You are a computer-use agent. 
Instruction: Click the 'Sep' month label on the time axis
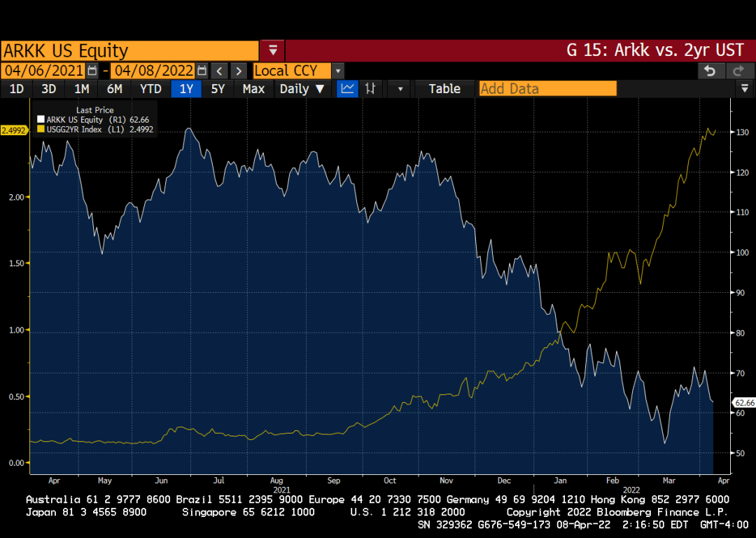pyautogui.click(x=334, y=481)
